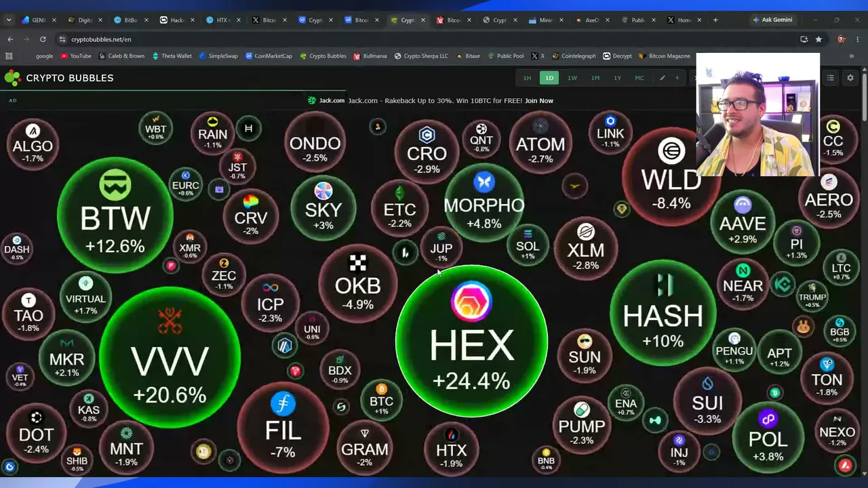
Task: Click the Join Now ad link
Action: click(x=538, y=100)
